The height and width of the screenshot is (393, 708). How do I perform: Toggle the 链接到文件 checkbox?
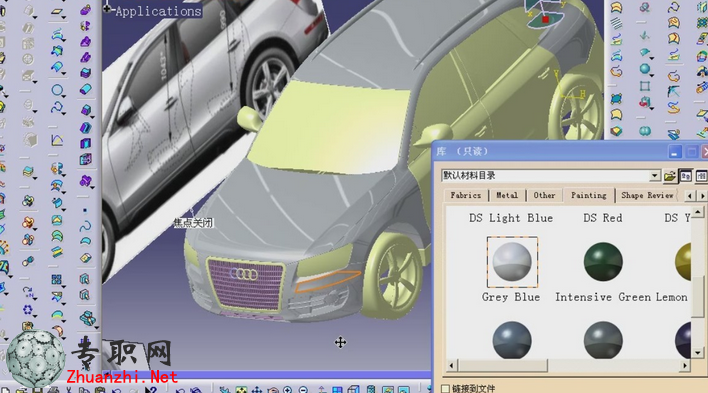click(445, 388)
